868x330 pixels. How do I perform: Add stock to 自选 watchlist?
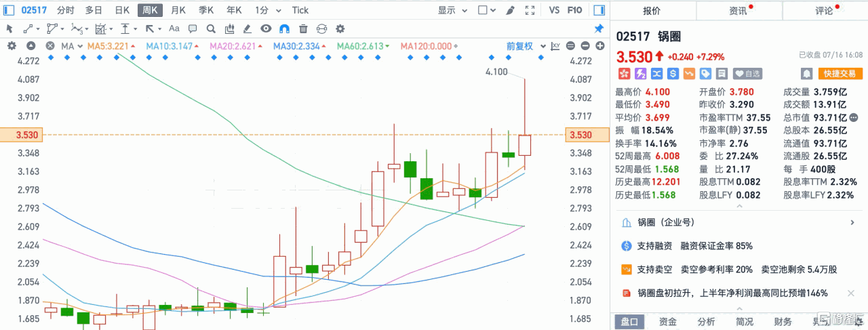(x=748, y=73)
